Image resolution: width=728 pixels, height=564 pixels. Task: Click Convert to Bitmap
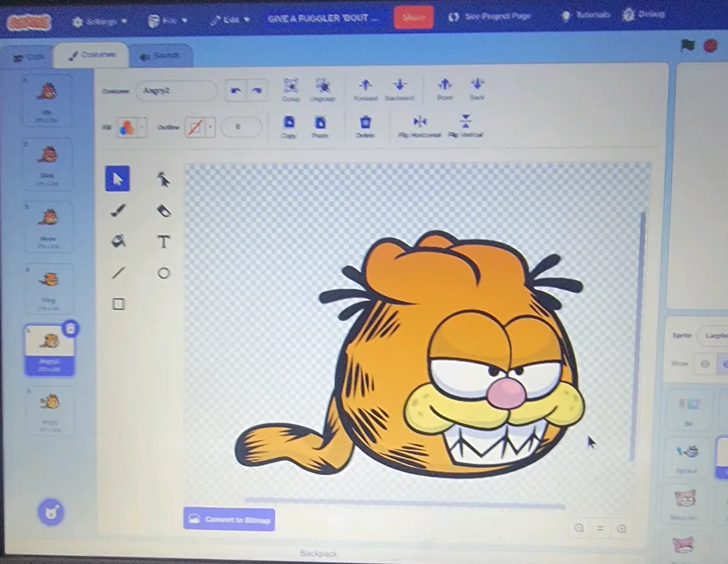coord(230,519)
